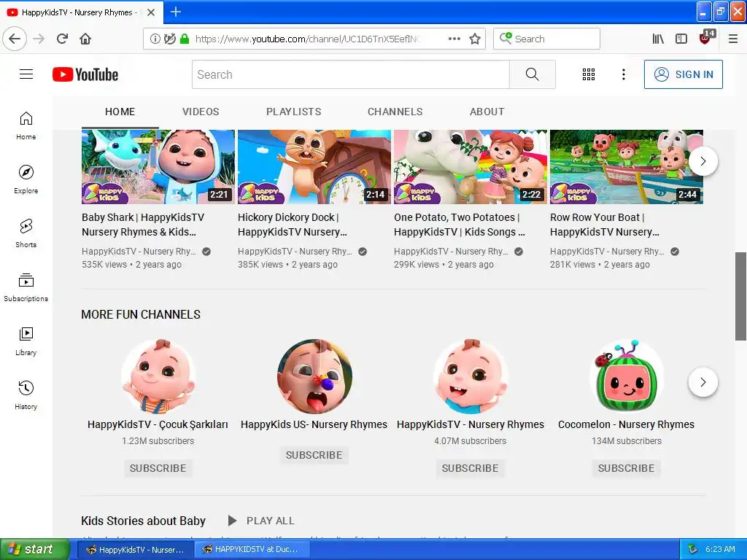Open Library in the sidebar
This screenshot has height=560, width=747.
click(26, 341)
